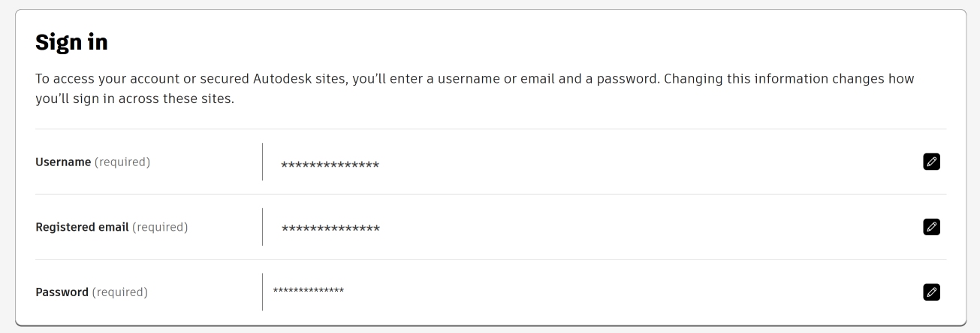Edit the Registered email using its pencil icon
The image size is (980, 333).
931,227
